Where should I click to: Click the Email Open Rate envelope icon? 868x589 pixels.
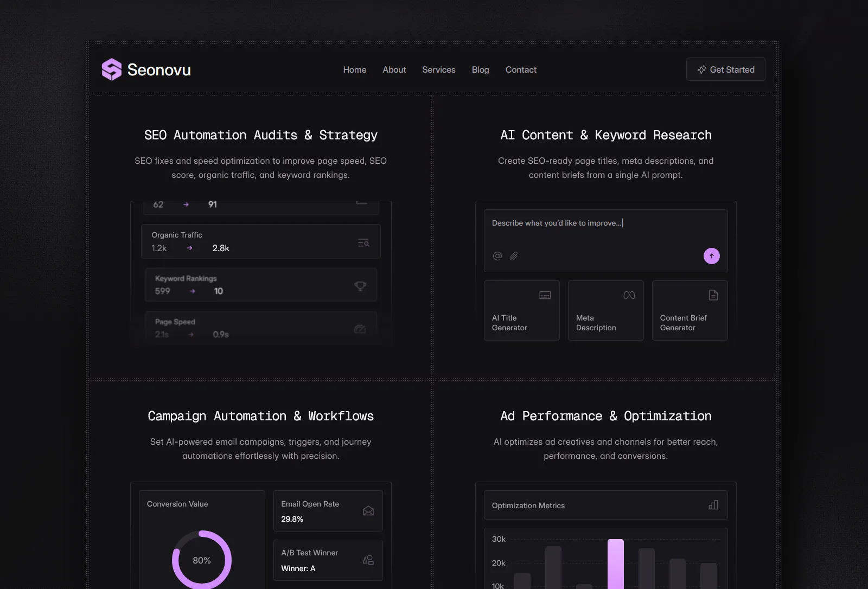tap(368, 511)
